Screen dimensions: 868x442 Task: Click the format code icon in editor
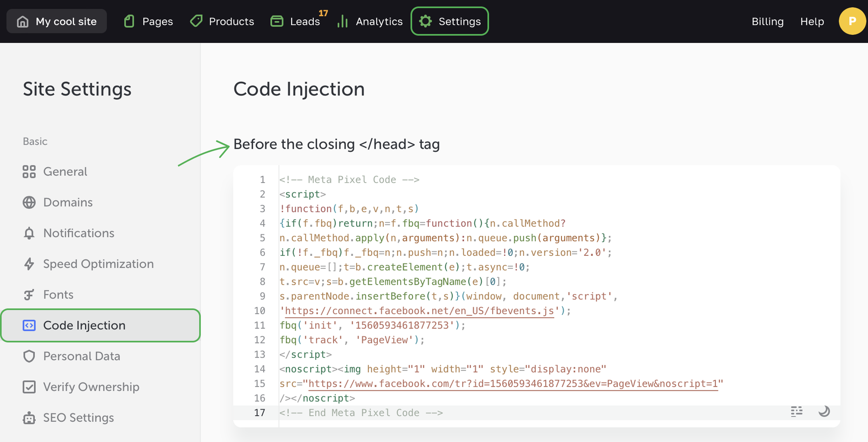[x=797, y=411]
